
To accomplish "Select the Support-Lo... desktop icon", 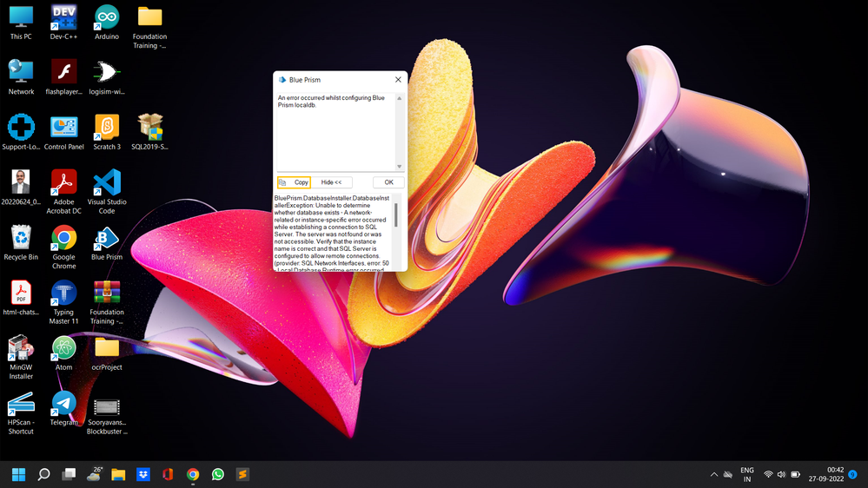I will point(21,132).
